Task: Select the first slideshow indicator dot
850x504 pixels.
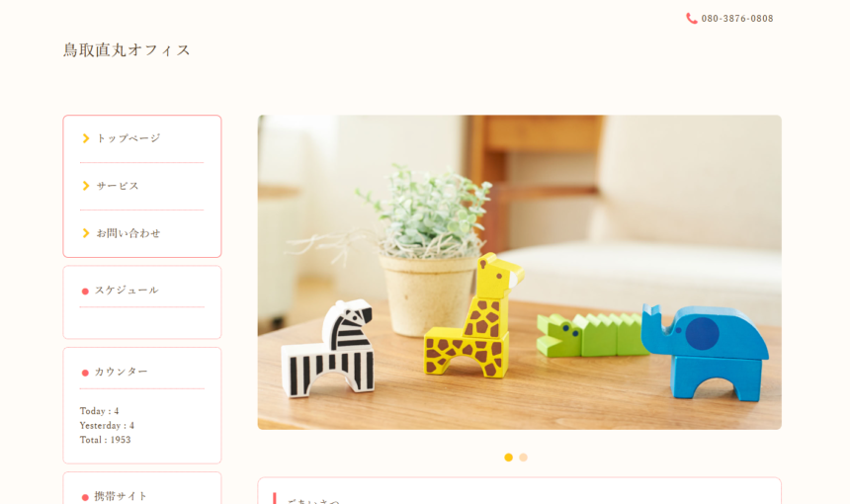Action: click(x=508, y=458)
